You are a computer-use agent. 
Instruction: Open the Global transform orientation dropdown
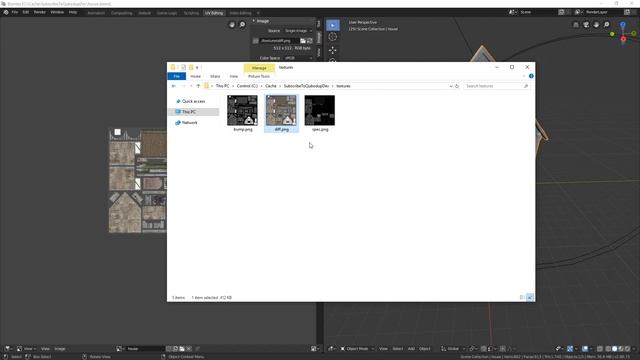point(453,349)
